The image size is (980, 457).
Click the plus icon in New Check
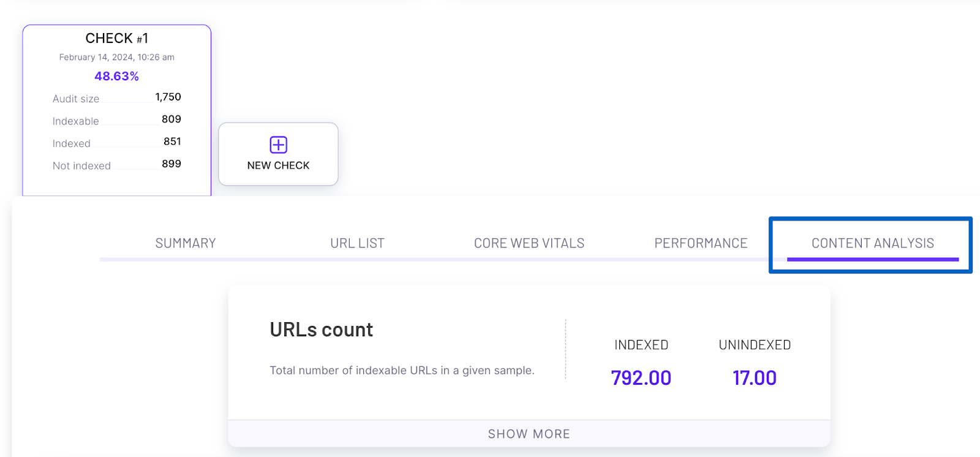click(x=278, y=145)
